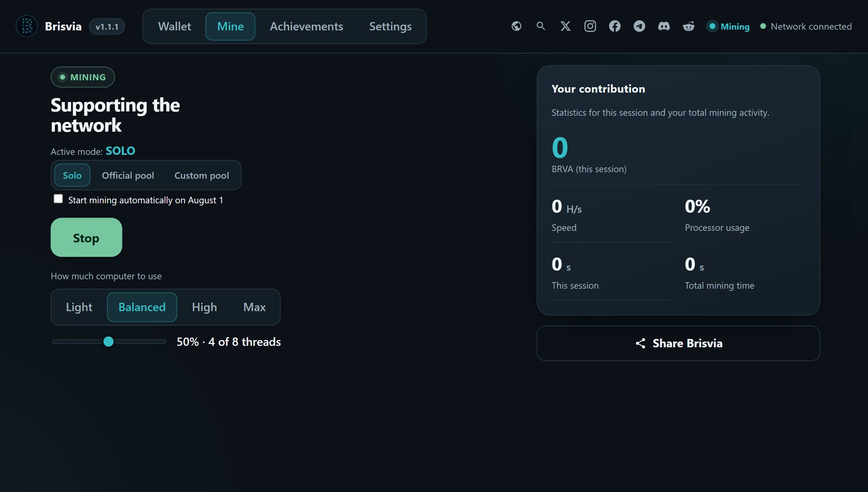This screenshot has height=492, width=868.
Task: Click the right end of the threads slider track
Action: 164,342
